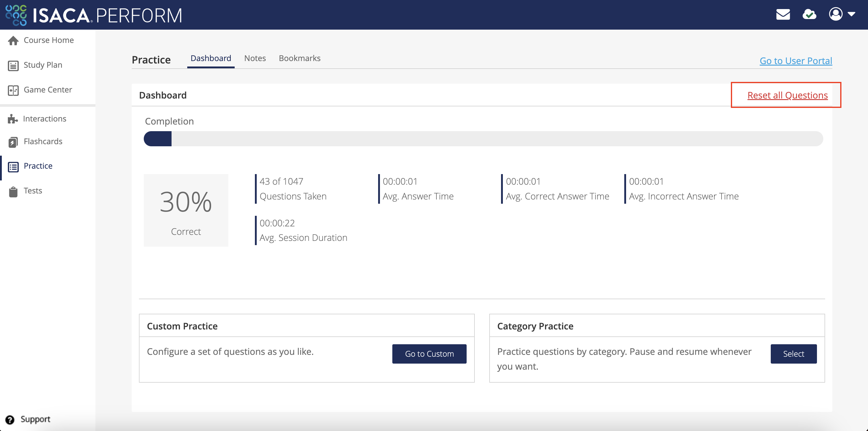Click the Flashcards icon
This screenshot has width=868, height=431.
(x=13, y=142)
